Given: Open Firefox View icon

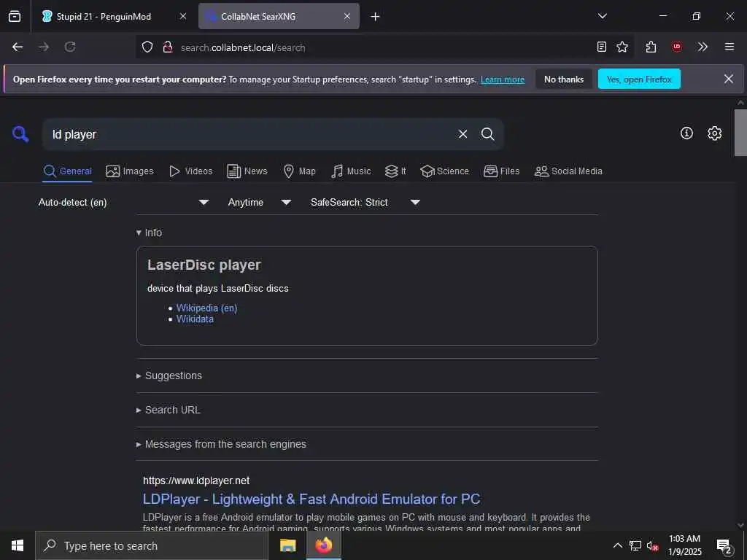Looking at the screenshot, I should pyautogui.click(x=15, y=16).
